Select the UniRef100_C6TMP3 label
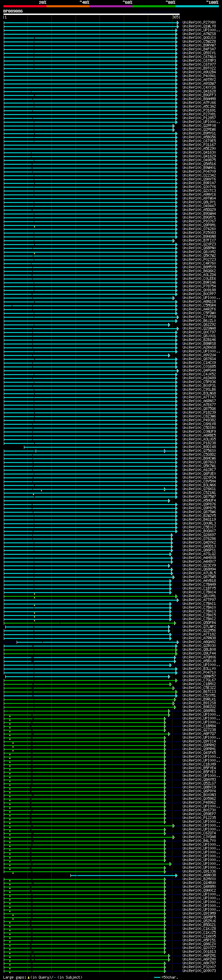 point(199,61)
